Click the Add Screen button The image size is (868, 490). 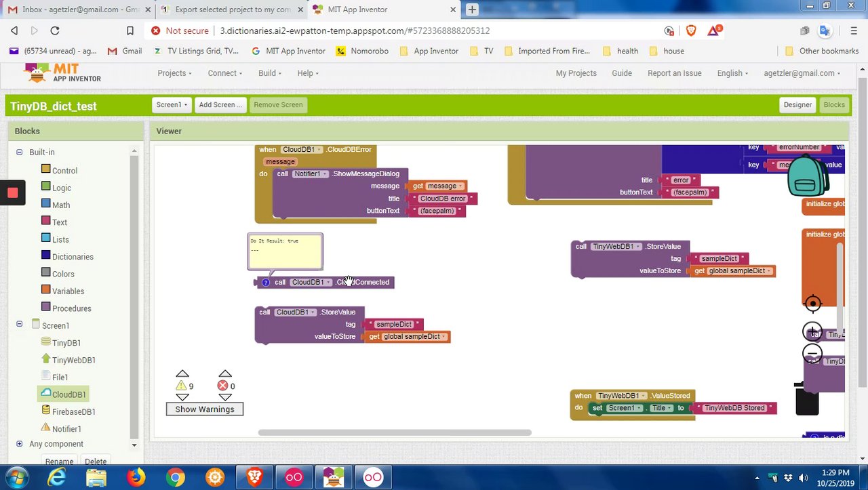point(220,104)
